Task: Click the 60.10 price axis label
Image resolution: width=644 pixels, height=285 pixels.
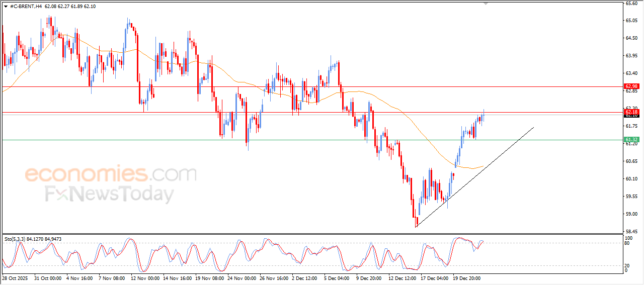Action: tap(631, 179)
